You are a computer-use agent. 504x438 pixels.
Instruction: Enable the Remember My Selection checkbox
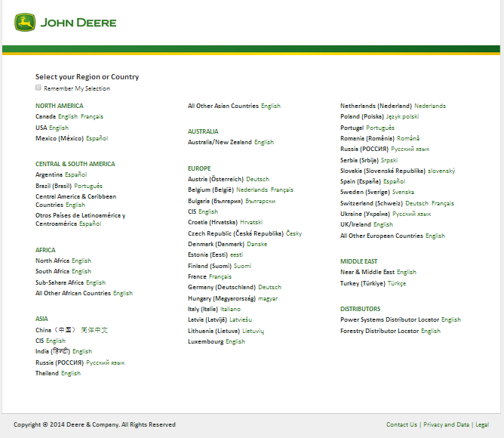point(38,88)
